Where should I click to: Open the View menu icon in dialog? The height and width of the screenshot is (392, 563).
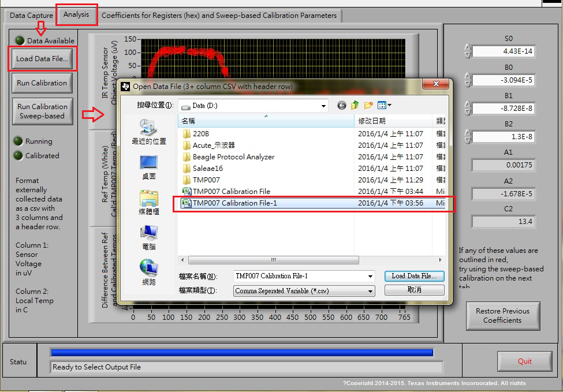pyautogui.click(x=384, y=105)
